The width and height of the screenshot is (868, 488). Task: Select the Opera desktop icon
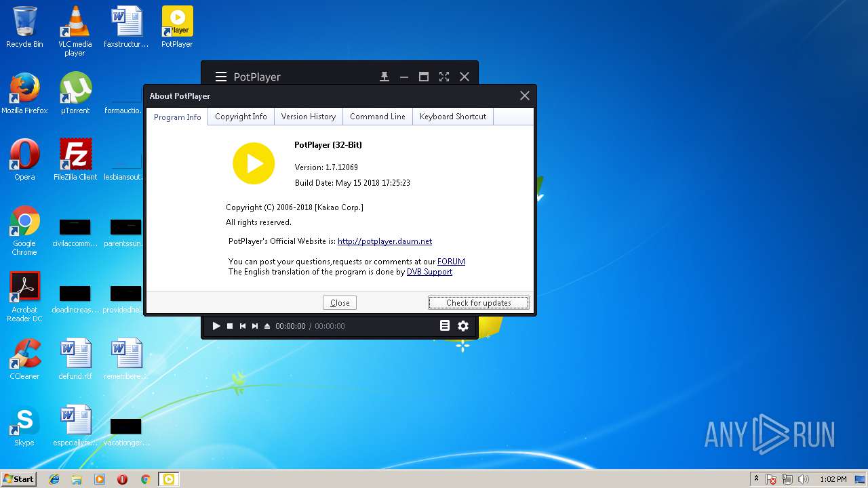(24, 160)
